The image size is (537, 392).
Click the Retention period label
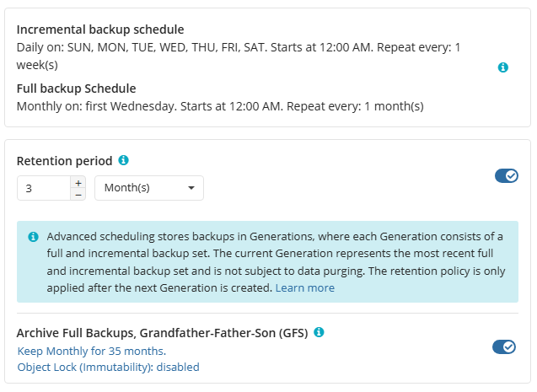(x=64, y=160)
